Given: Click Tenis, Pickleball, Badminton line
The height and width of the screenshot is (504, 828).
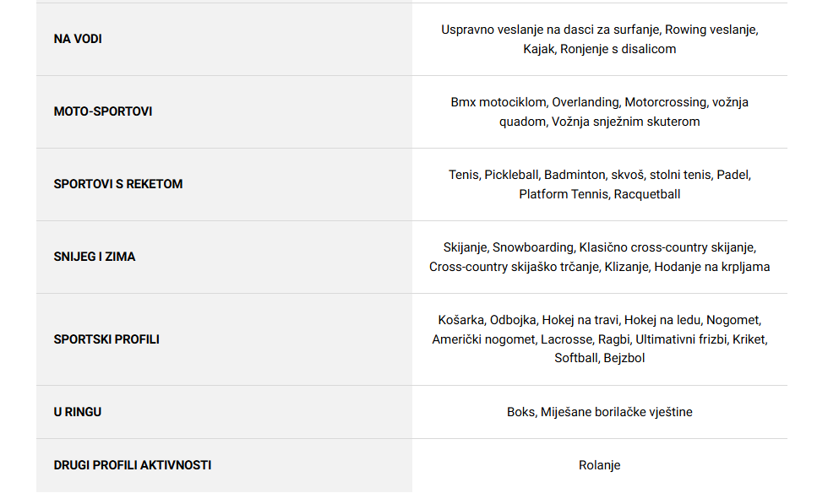Looking at the screenshot, I should (x=599, y=176).
